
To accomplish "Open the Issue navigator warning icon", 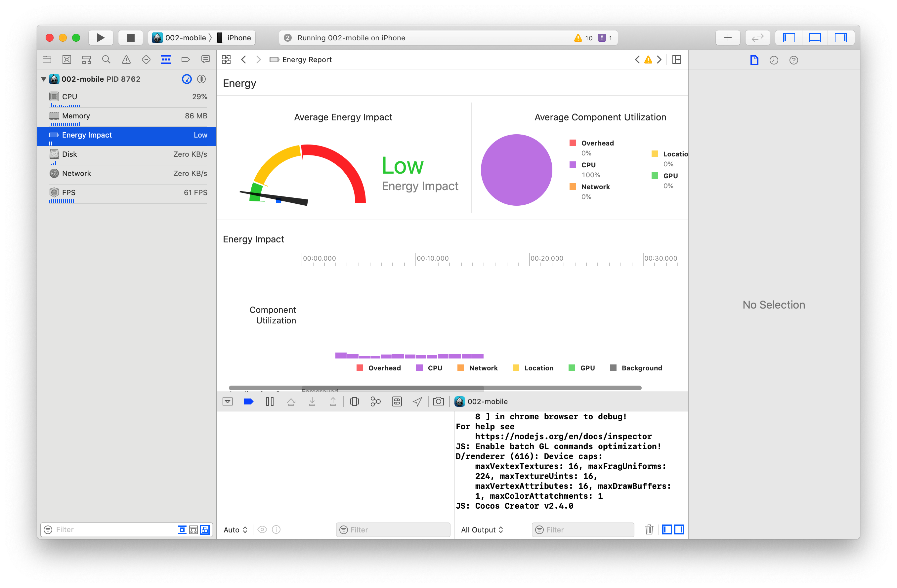I will (x=126, y=60).
